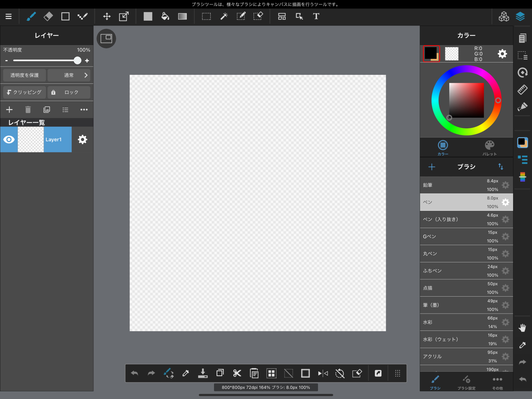
Task: Choose the Magic Wand selection tool
Action: (x=224, y=16)
